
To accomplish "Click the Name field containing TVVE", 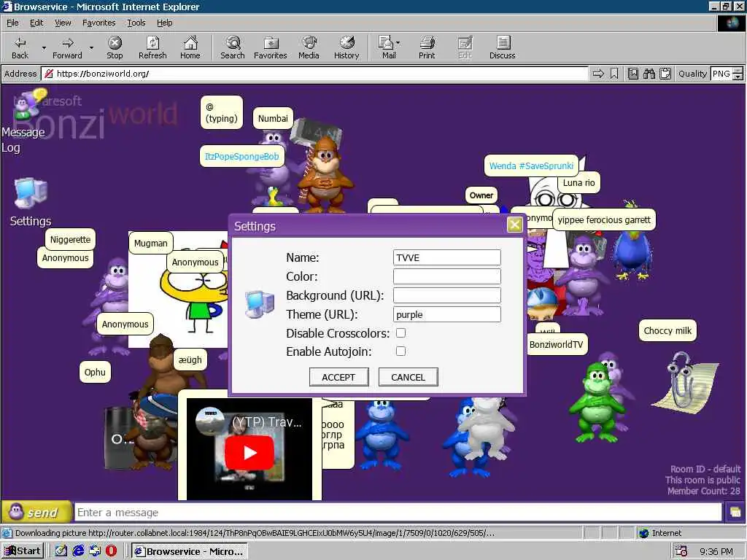I will [x=447, y=257].
